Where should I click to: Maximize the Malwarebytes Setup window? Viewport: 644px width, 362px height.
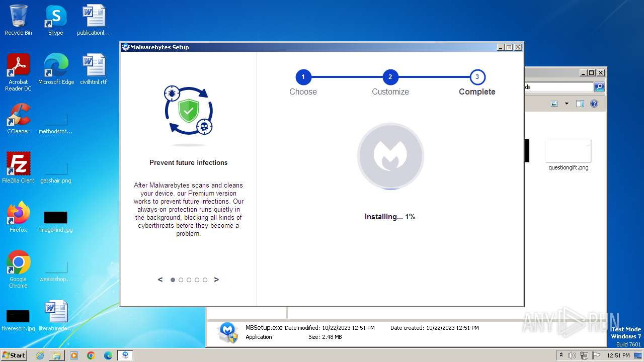click(x=509, y=47)
